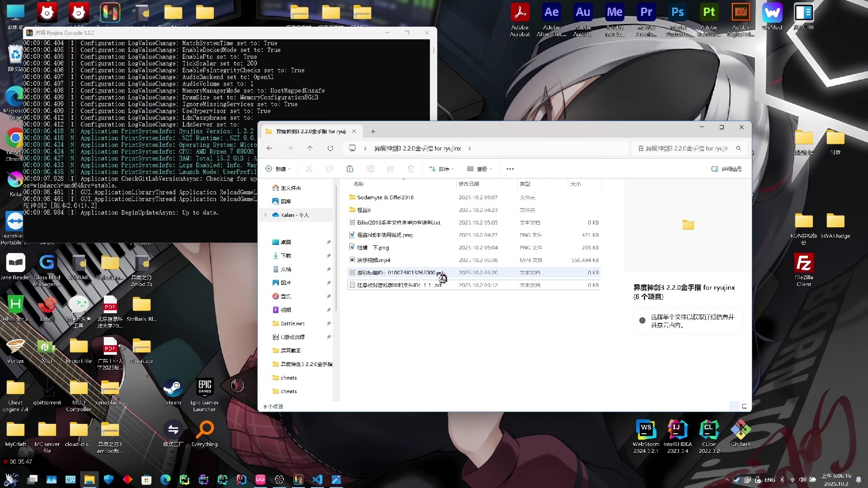Open a new Explorer tab with plus

pos(373,131)
